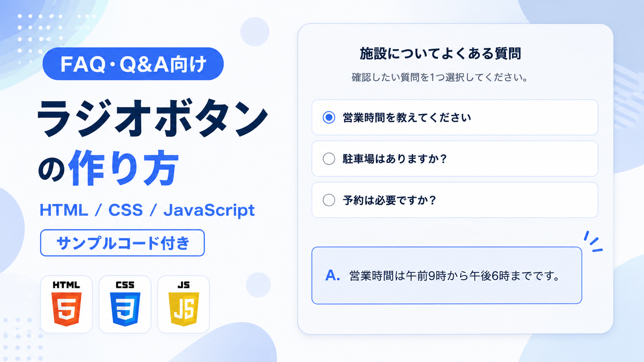Screen dimensions: 644x362
Task: Click the 予約は必要ですか? option text
Action: pos(389,200)
